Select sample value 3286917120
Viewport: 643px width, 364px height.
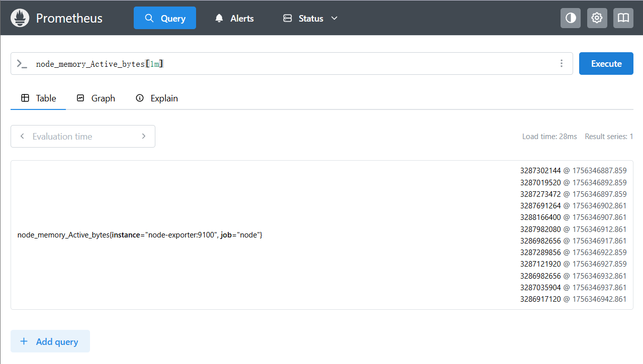(x=540, y=299)
